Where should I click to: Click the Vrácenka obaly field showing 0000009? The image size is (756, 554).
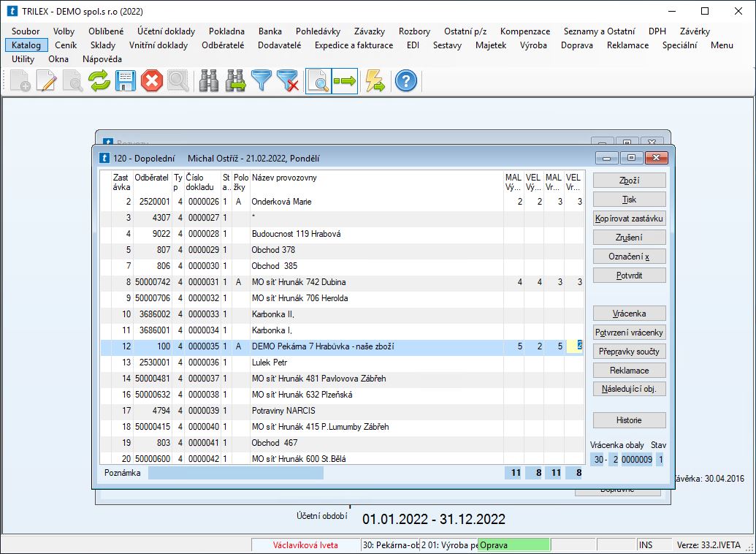point(637,460)
